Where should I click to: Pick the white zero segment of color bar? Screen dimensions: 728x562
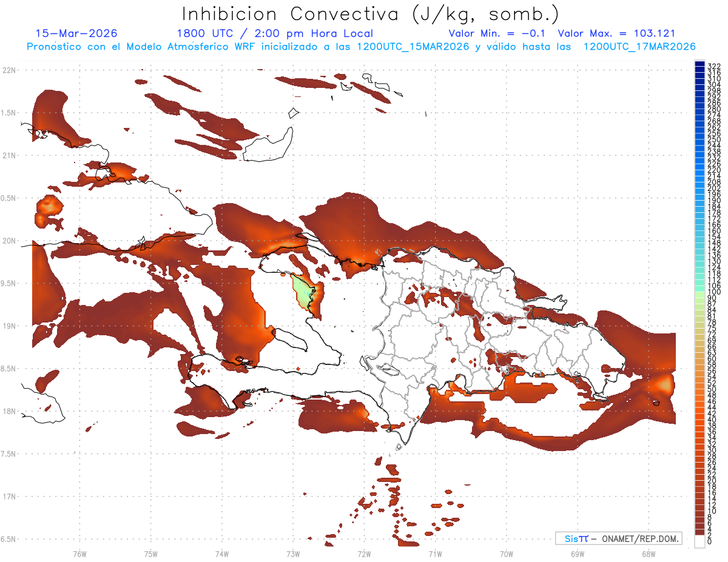[699, 540]
